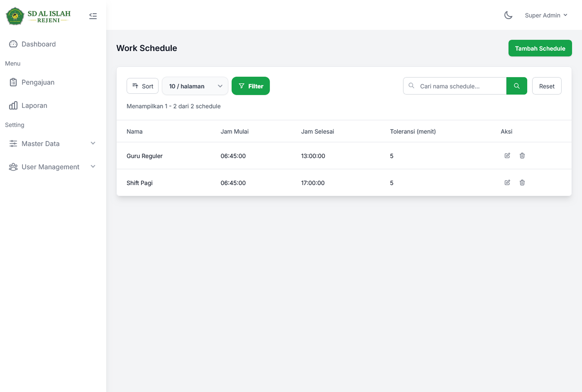Click the Master Data chevron arrow
Image resolution: width=582 pixels, height=392 pixels.
click(x=93, y=143)
